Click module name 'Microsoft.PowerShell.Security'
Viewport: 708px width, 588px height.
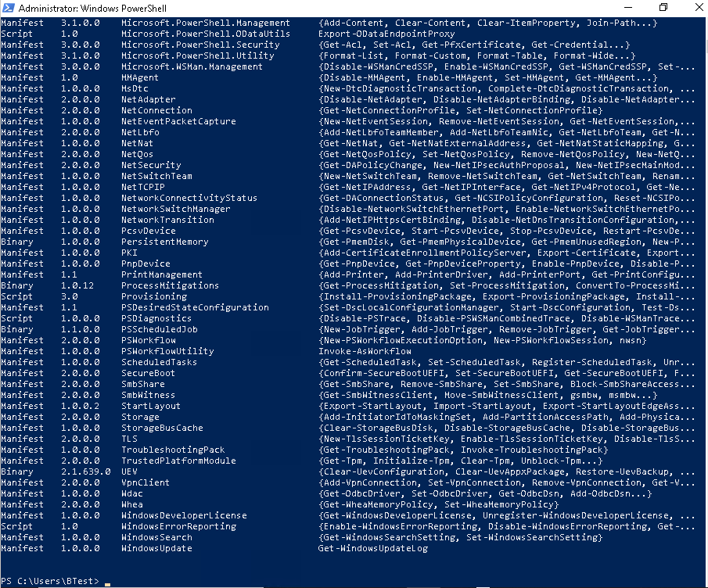pyautogui.click(x=200, y=45)
